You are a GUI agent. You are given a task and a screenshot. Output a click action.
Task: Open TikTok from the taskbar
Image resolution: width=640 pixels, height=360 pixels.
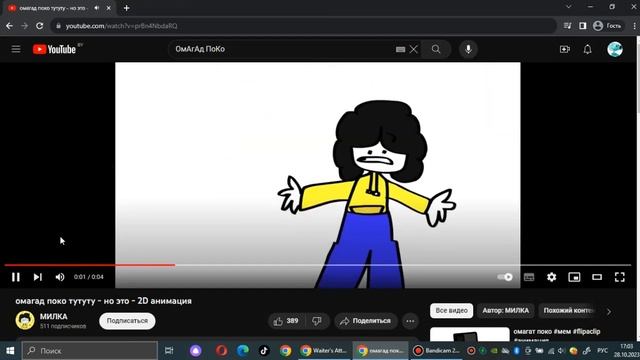(264, 351)
